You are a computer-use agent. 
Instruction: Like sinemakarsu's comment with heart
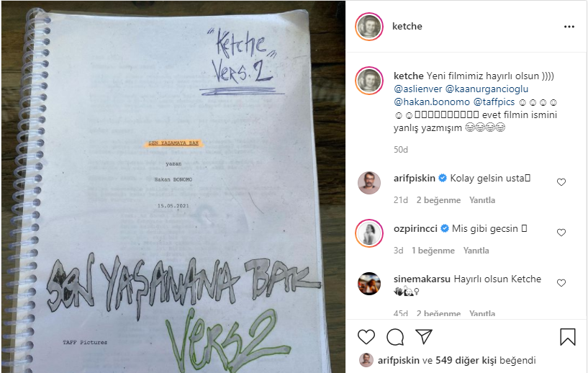pos(561,283)
